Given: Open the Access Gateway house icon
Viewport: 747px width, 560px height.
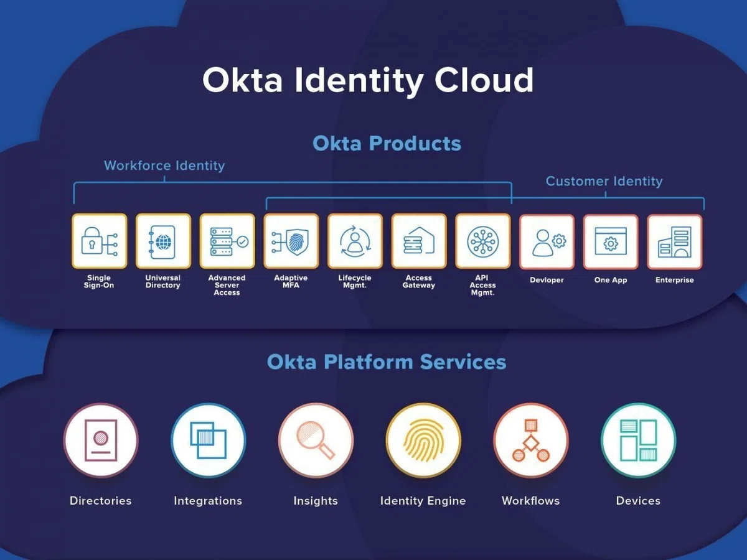Looking at the screenshot, I should tap(419, 241).
